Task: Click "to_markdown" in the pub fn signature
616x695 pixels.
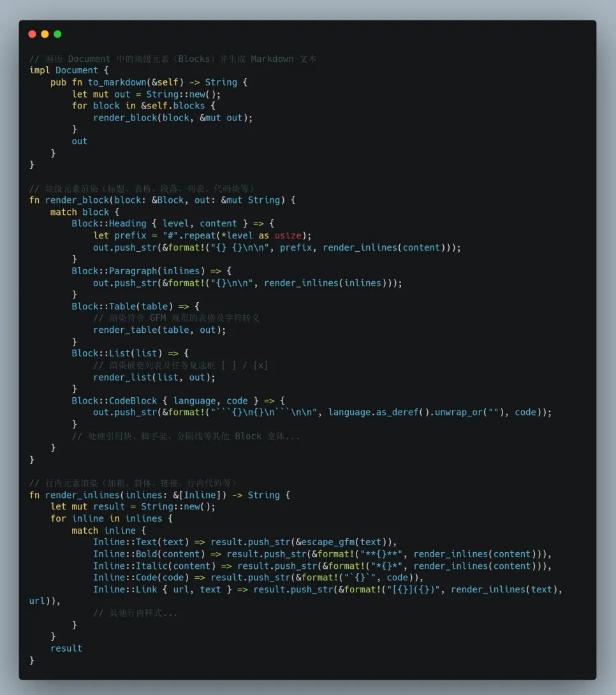Action: click(117, 82)
